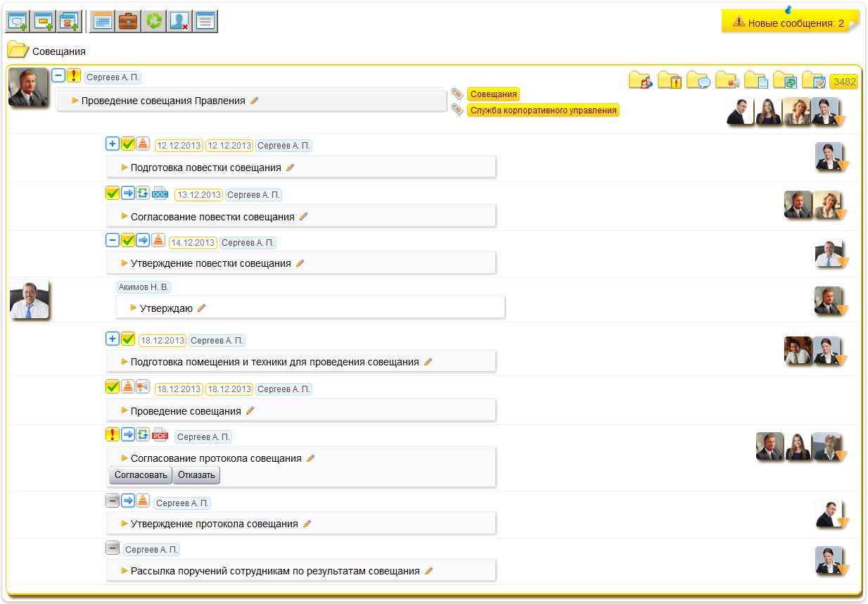Open the PDF attachment on Согласование протокола совещания
The image size is (868, 604).
(160, 436)
